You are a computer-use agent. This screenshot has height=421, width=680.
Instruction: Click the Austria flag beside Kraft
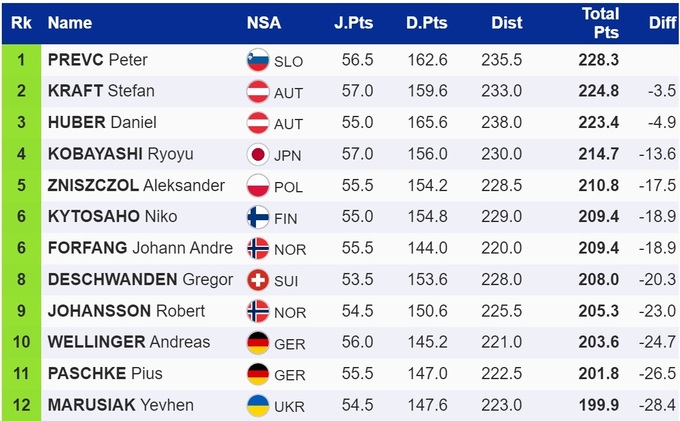click(x=258, y=91)
